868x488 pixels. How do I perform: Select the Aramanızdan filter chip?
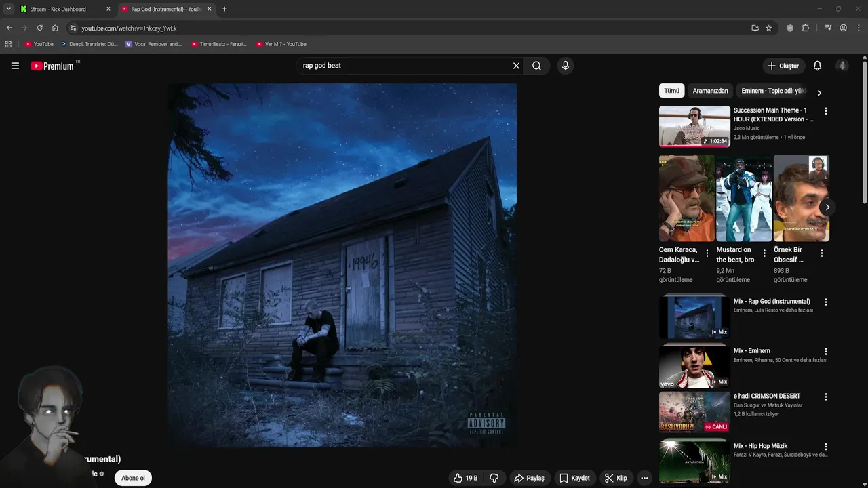[710, 91]
